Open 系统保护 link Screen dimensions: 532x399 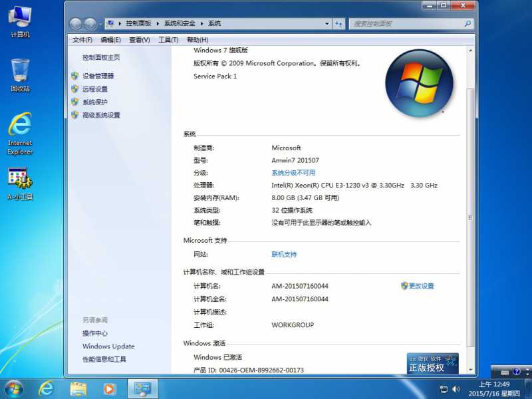tap(95, 102)
